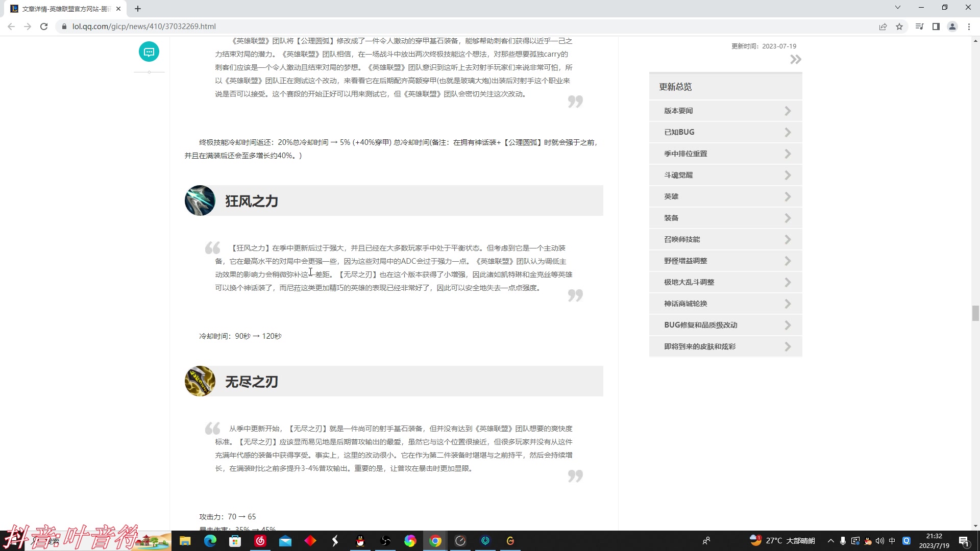Click the teal comment chat bubble icon

149,52
